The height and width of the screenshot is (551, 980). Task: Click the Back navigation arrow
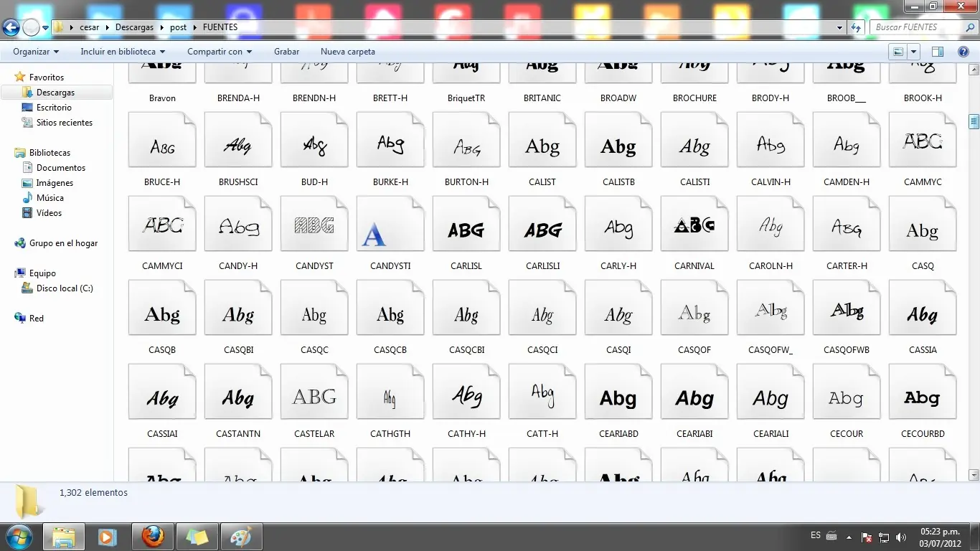coord(11,28)
